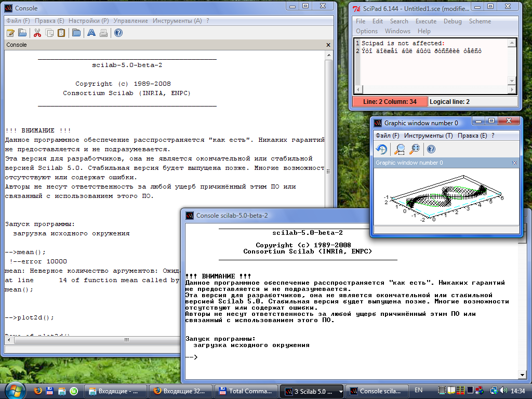Click SciPad vertical scrollbar up arrow
The image size is (532, 399).
pos(512,43)
